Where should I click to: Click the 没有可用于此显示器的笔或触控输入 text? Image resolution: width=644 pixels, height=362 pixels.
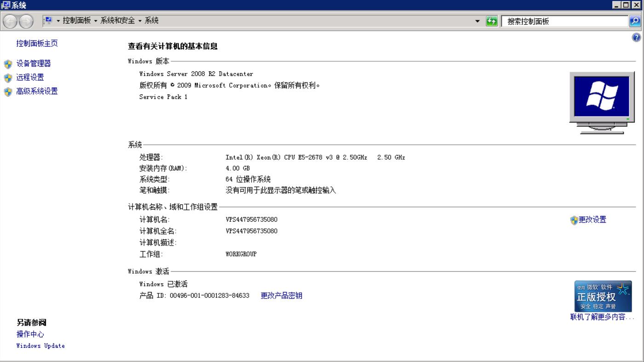tap(281, 190)
